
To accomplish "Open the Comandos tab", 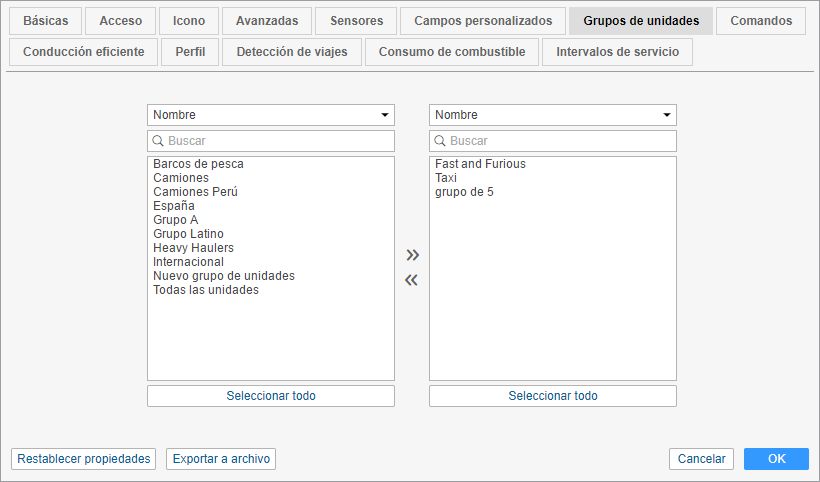I will [x=761, y=21].
